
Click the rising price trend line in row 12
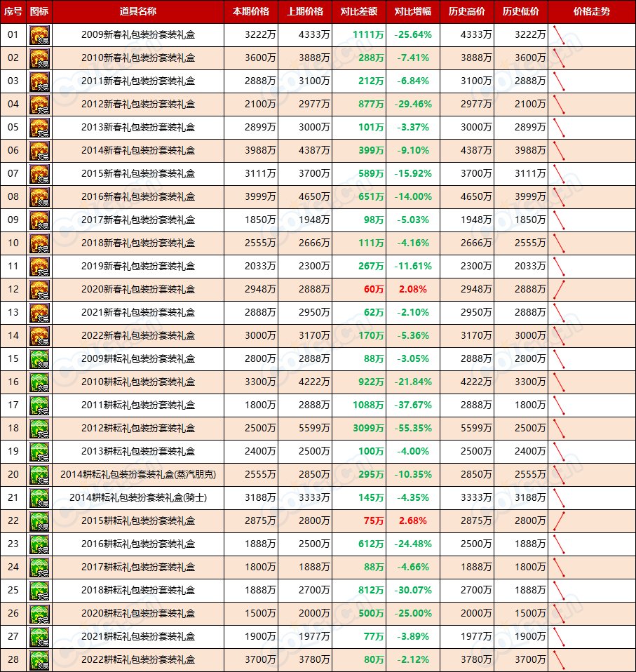(559, 290)
